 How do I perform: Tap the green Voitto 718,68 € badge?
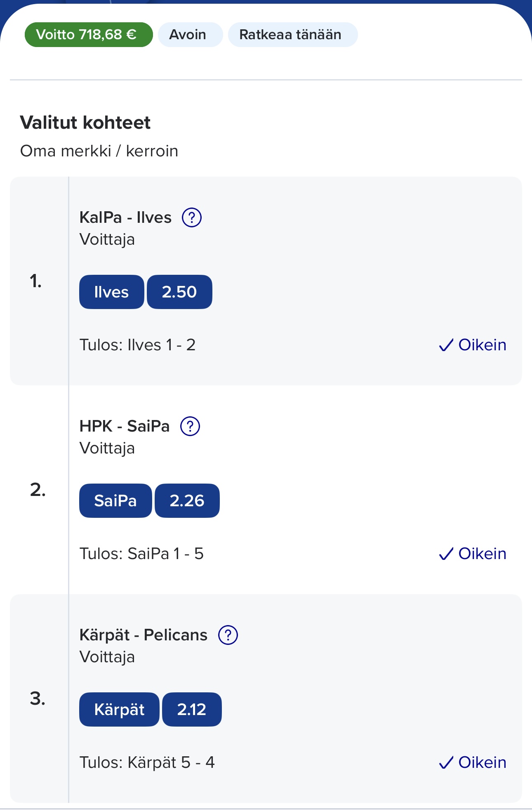pos(89,35)
